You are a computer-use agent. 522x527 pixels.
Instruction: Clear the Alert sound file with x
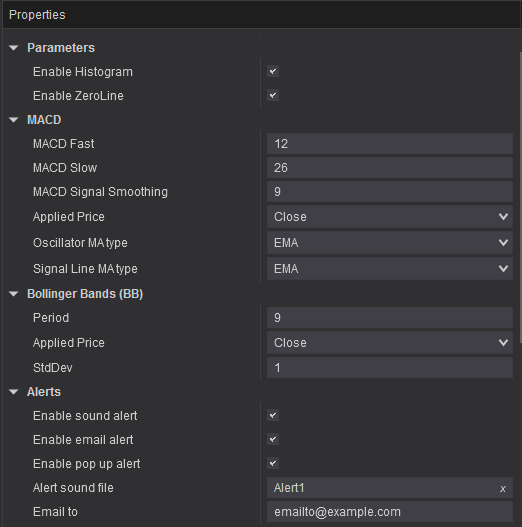click(503, 489)
